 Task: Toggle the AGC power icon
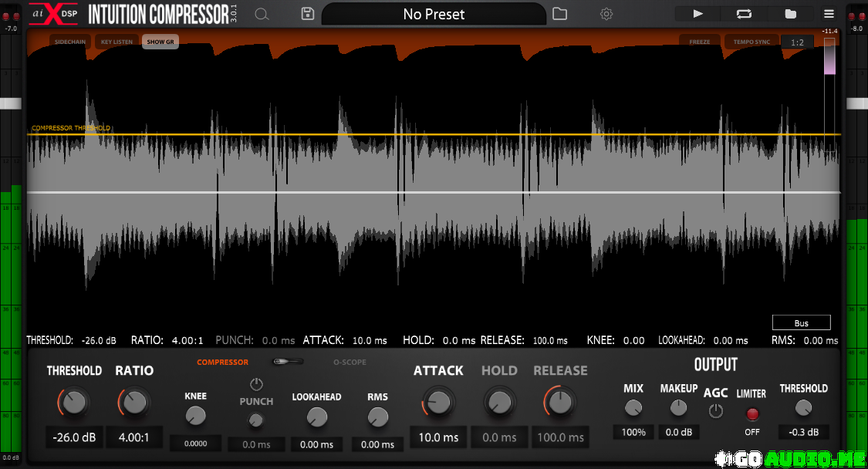[x=716, y=411]
